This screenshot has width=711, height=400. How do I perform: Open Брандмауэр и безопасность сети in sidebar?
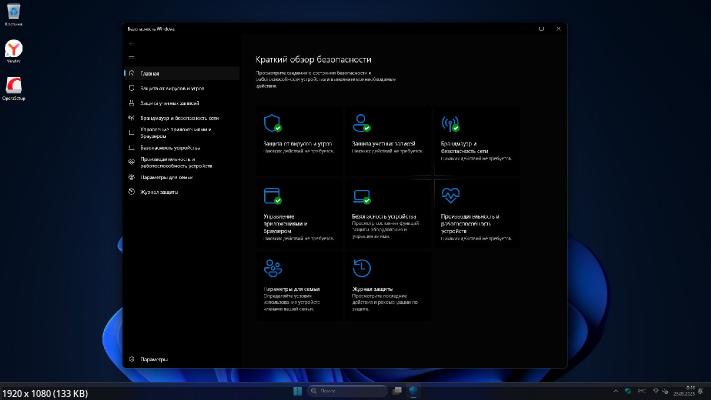pyautogui.click(x=182, y=118)
